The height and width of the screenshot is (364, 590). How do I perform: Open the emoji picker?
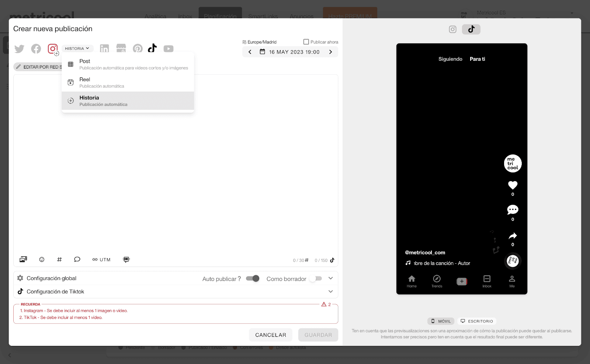[x=42, y=260]
